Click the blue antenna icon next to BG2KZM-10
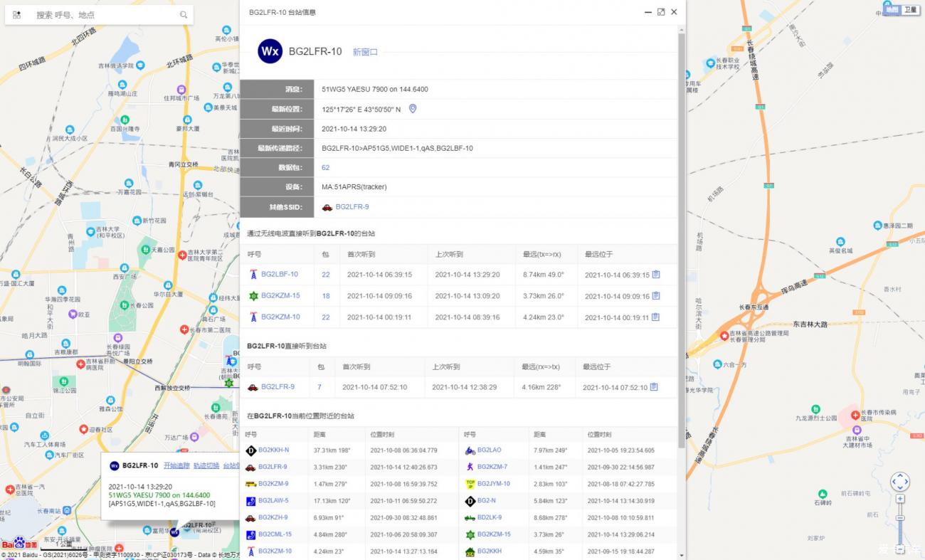The image size is (925, 560). click(x=254, y=317)
